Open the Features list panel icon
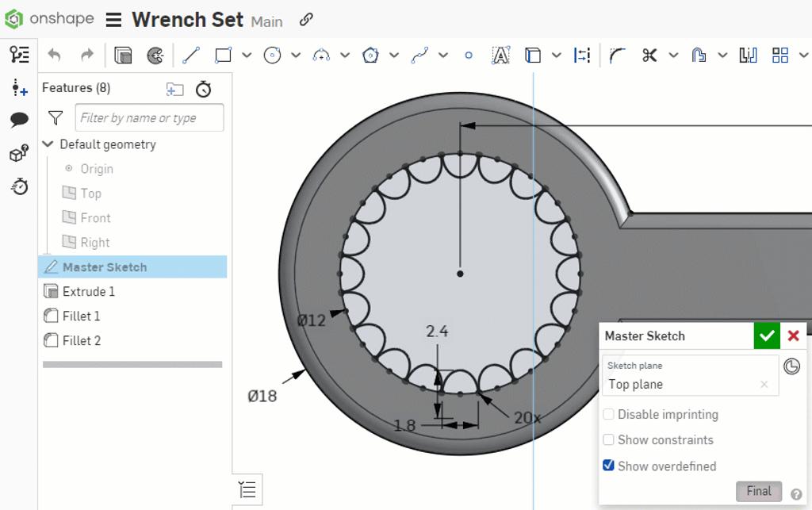This screenshot has height=510, width=812. [x=20, y=54]
